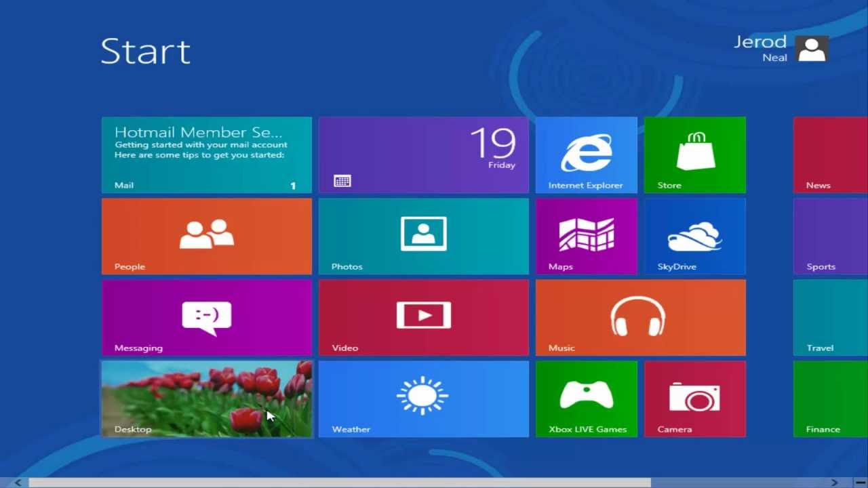Launch the Video play tile

424,318
